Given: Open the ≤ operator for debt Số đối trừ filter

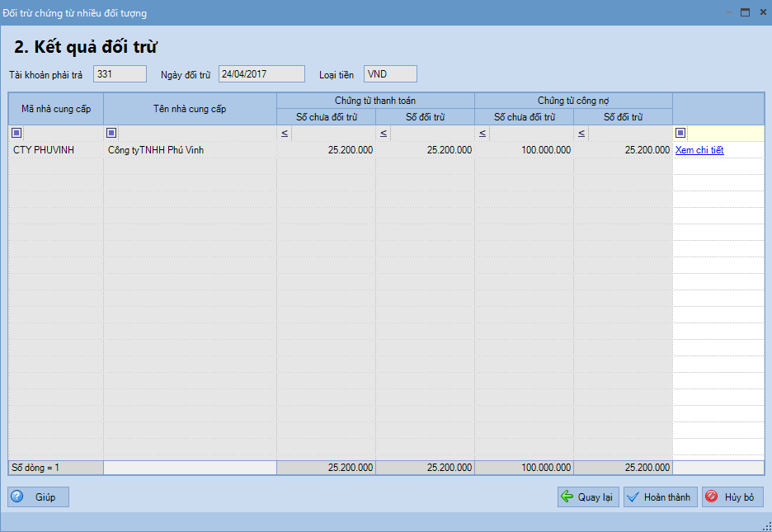Looking at the screenshot, I should tap(581, 133).
